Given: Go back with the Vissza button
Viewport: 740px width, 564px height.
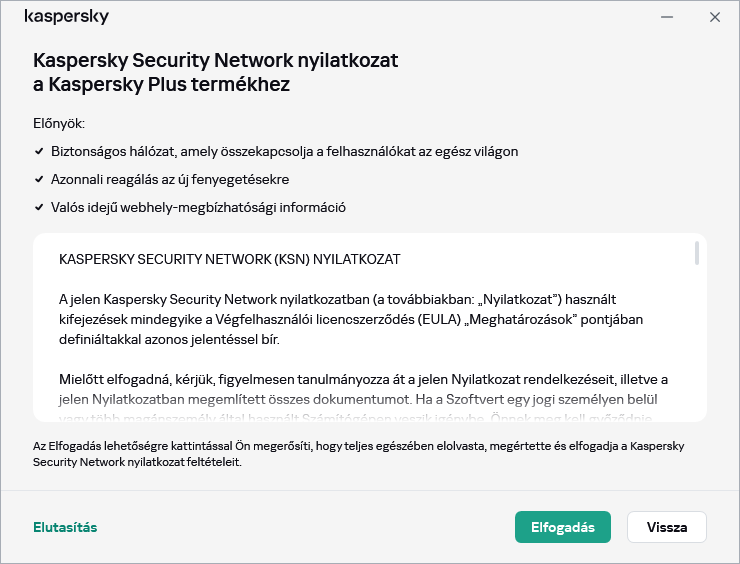Looking at the screenshot, I should (666, 527).
